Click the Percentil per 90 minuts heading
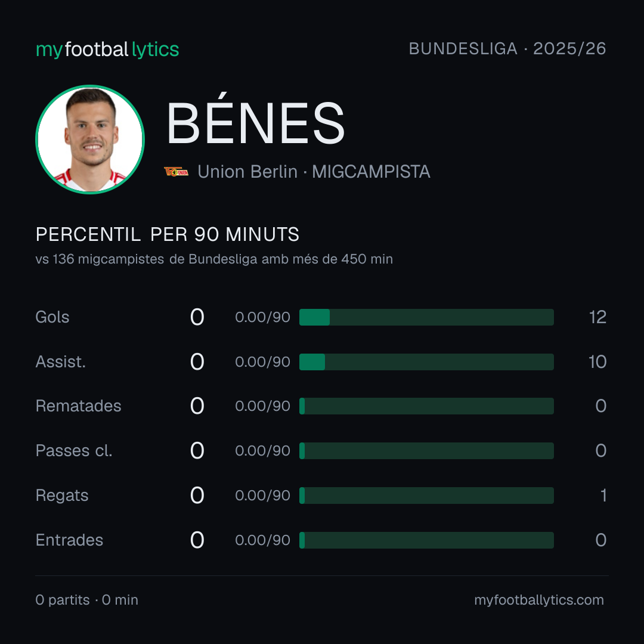Viewport: 644px width, 644px height. 167,234
